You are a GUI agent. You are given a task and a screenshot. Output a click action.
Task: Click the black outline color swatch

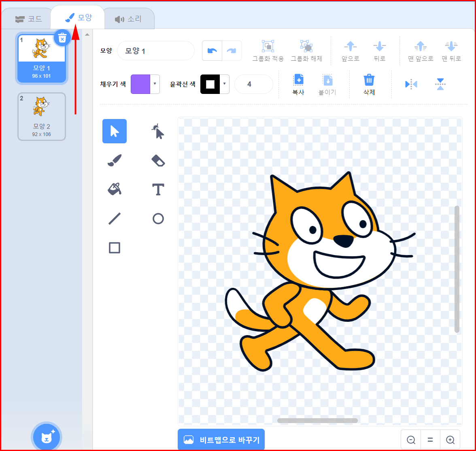pyautogui.click(x=210, y=84)
